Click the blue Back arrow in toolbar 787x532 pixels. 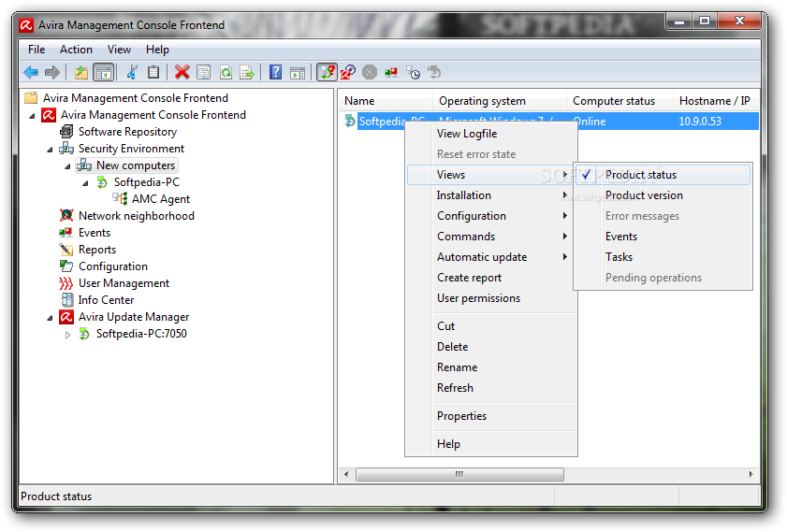(31, 72)
